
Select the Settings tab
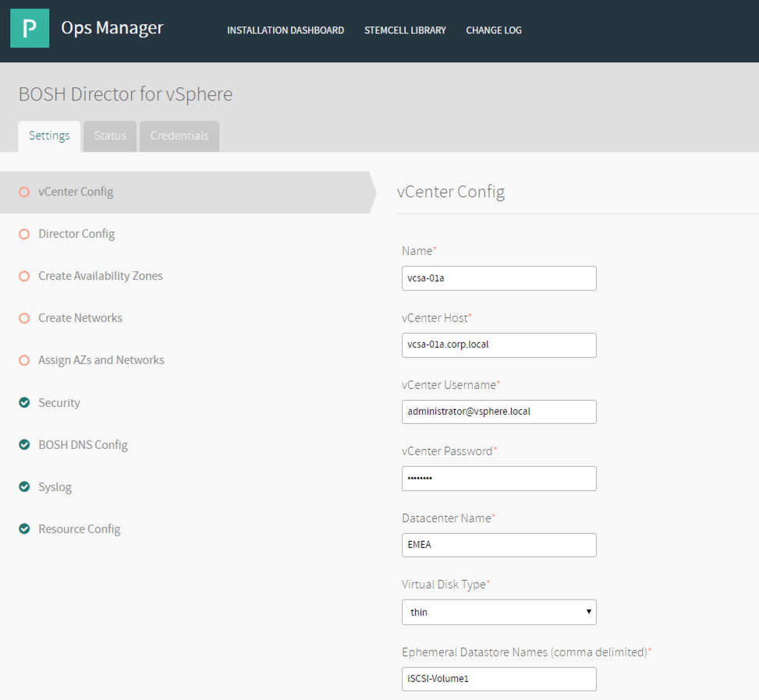(49, 136)
